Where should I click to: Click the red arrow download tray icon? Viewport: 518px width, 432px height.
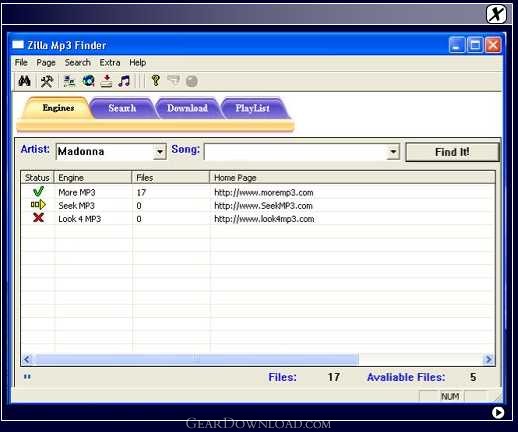coord(106,81)
